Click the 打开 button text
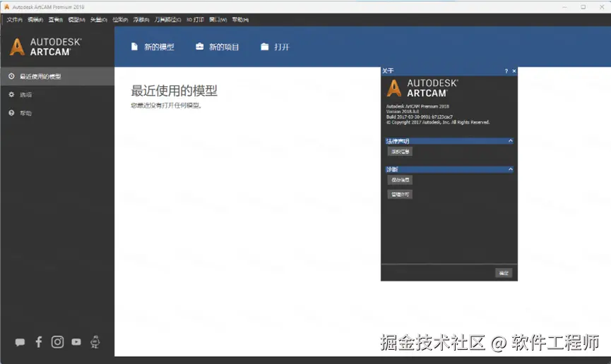This screenshot has width=611, height=364. point(282,47)
